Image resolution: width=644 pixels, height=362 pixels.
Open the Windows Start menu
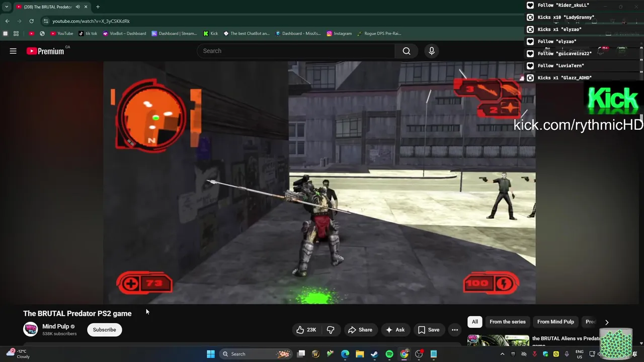211,354
